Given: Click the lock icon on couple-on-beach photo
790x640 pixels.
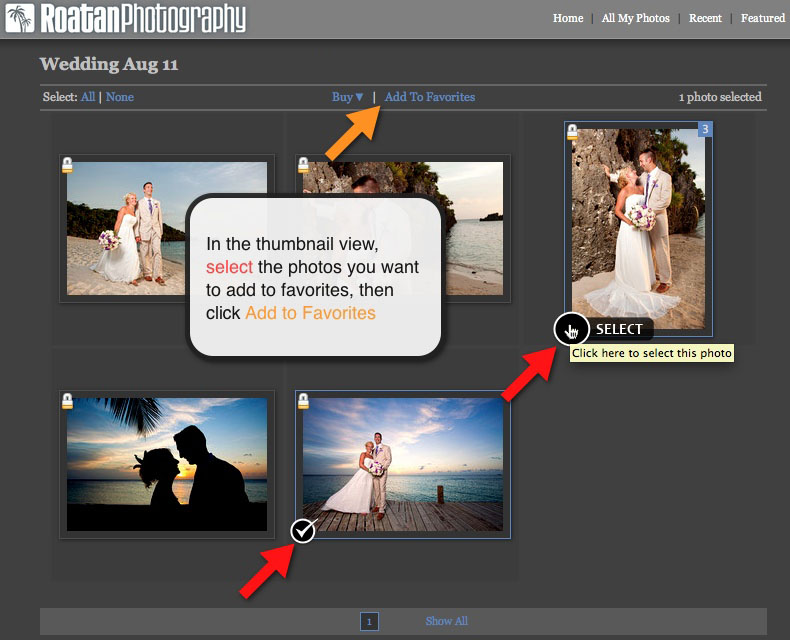Looking at the screenshot, I should click(67, 165).
